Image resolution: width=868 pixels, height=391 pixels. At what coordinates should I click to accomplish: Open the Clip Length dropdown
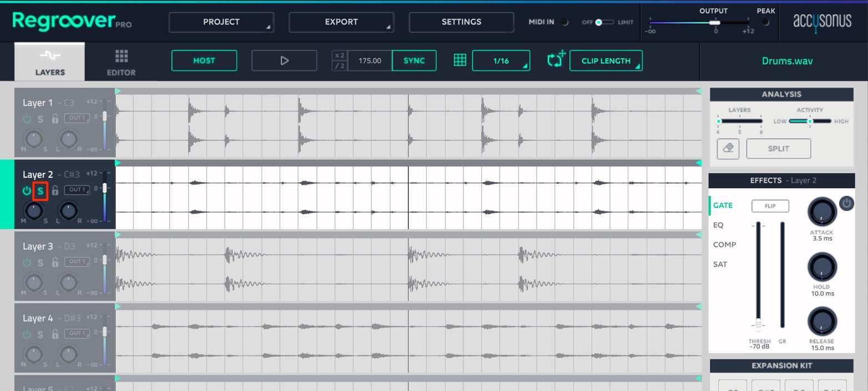(606, 61)
